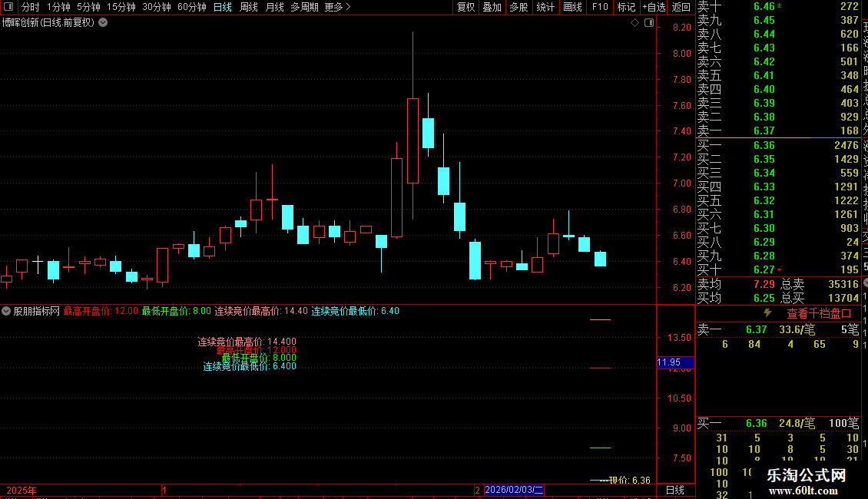Click the green up arrow beside 6.46
Viewport: 868px width, 499px height.
point(780,5)
